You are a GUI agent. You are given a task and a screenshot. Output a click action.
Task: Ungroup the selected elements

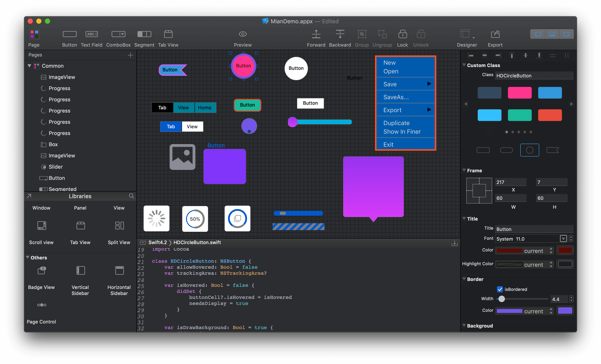pos(382,34)
